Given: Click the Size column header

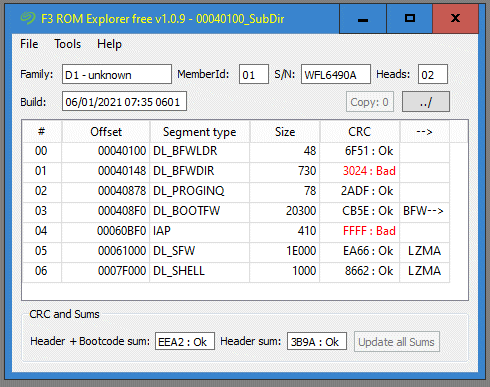Looking at the screenshot, I should pos(285,132).
